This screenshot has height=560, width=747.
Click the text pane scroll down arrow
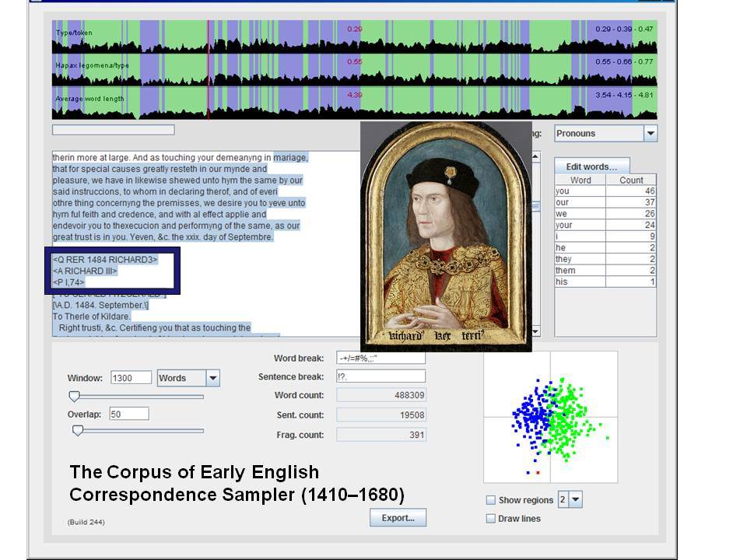coord(535,331)
